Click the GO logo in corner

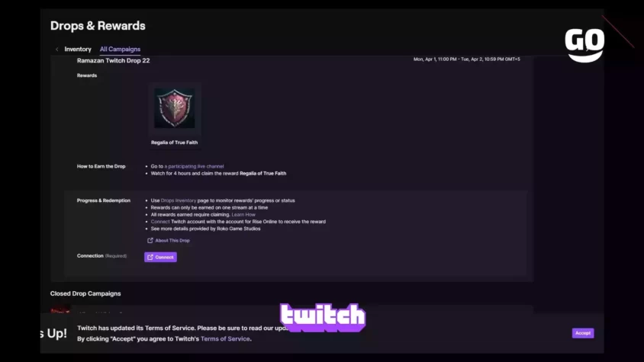(584, 45)
